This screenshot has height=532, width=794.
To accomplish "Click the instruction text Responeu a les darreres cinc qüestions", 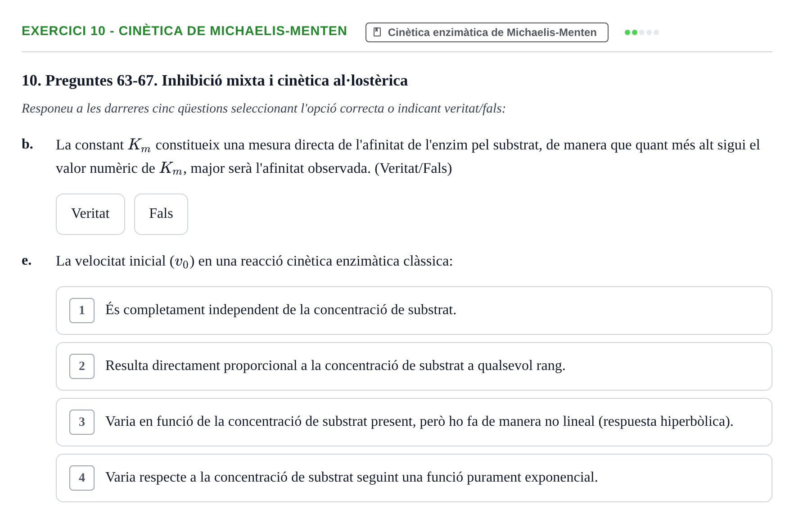I will coord(263,108).
